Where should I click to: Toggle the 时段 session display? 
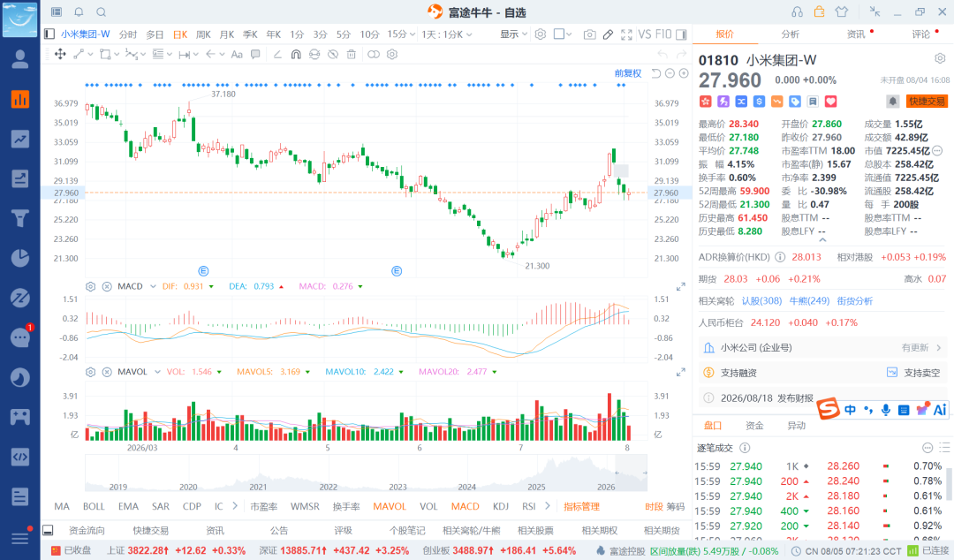pyautogui.click(x=654, y=506)
